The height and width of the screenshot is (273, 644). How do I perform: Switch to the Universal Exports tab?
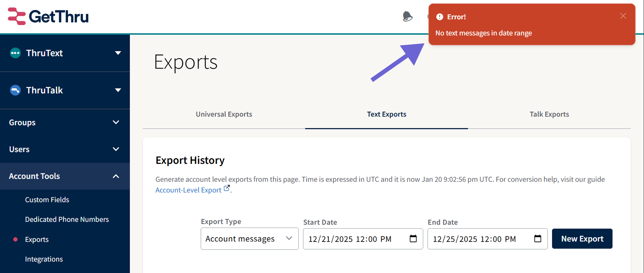pos(224,114)
